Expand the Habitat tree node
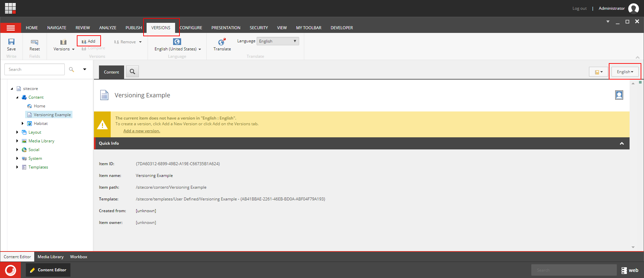This screenshot has height=278, width=644. [22, 124]
